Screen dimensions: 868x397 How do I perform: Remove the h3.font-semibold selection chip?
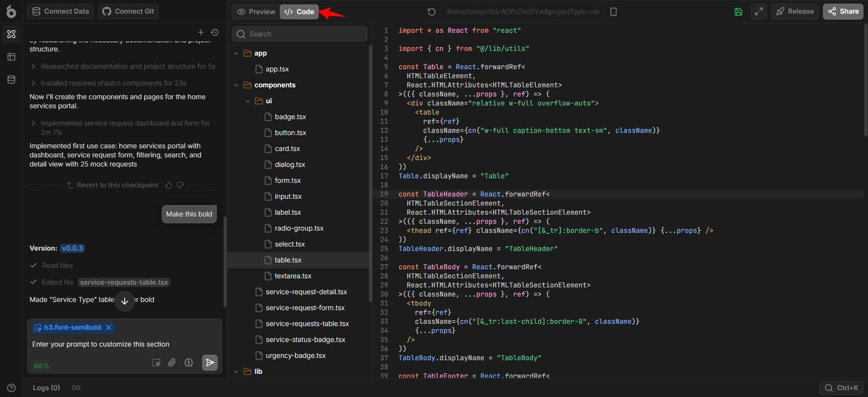click(109, 327)
